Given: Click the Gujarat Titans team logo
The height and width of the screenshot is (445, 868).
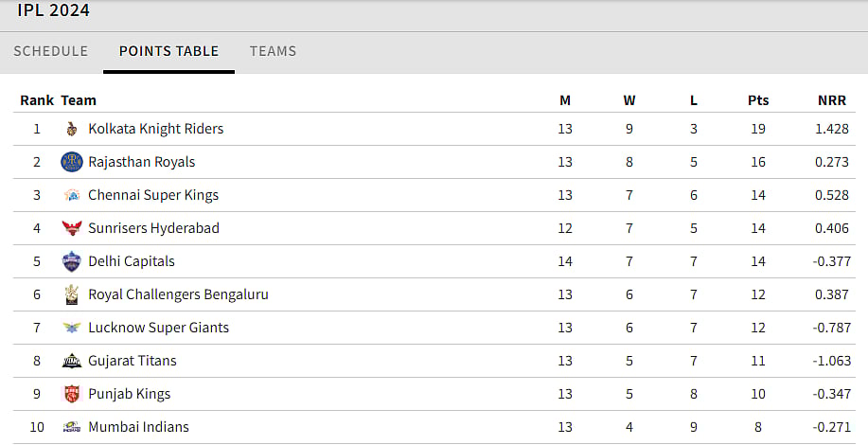Looking at the screenshot, I should tap(72, 361).
